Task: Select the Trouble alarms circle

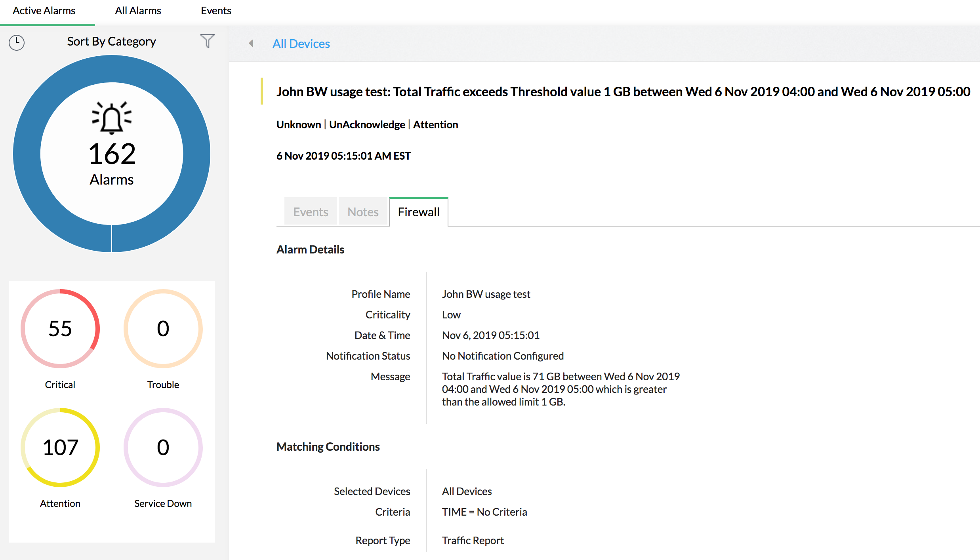Action: 163,328
